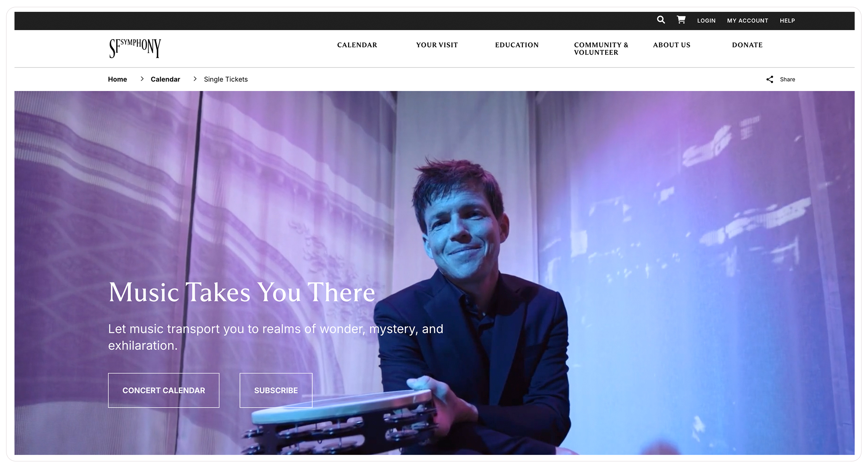
Task: Click the Share text label
Action: (x=787, y=79)
